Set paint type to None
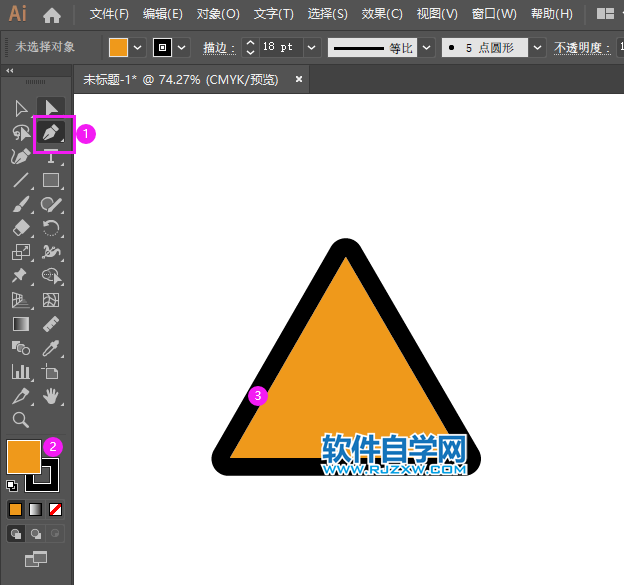The height and width of the screenshot is (585, 624). click(x=55, y=509)
